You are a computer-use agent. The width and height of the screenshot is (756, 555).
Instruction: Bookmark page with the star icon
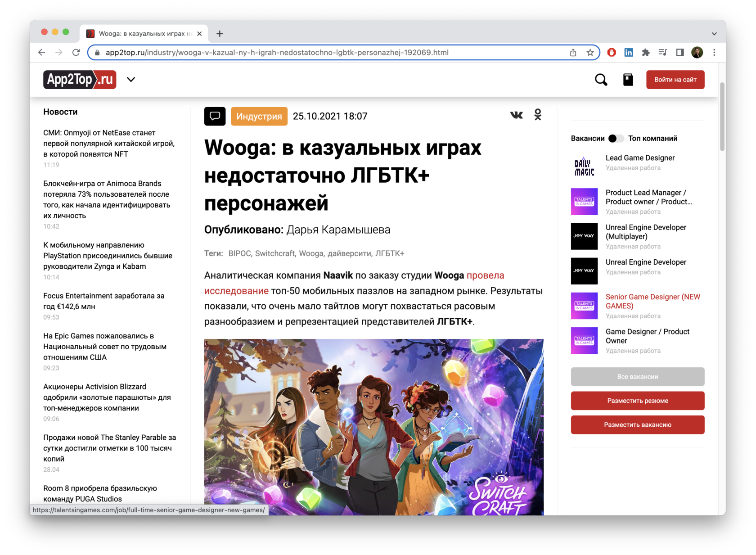(590, 53)
